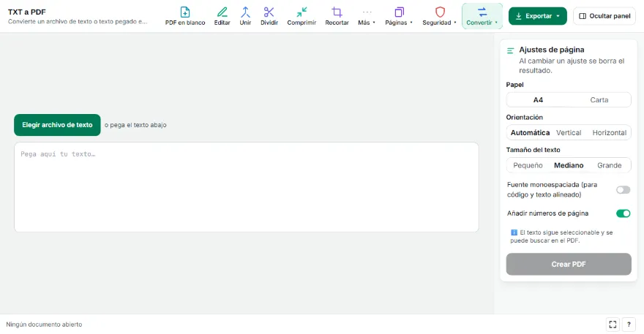Click the TXT a PDF title
644x334 pixels.
[26, 12]
